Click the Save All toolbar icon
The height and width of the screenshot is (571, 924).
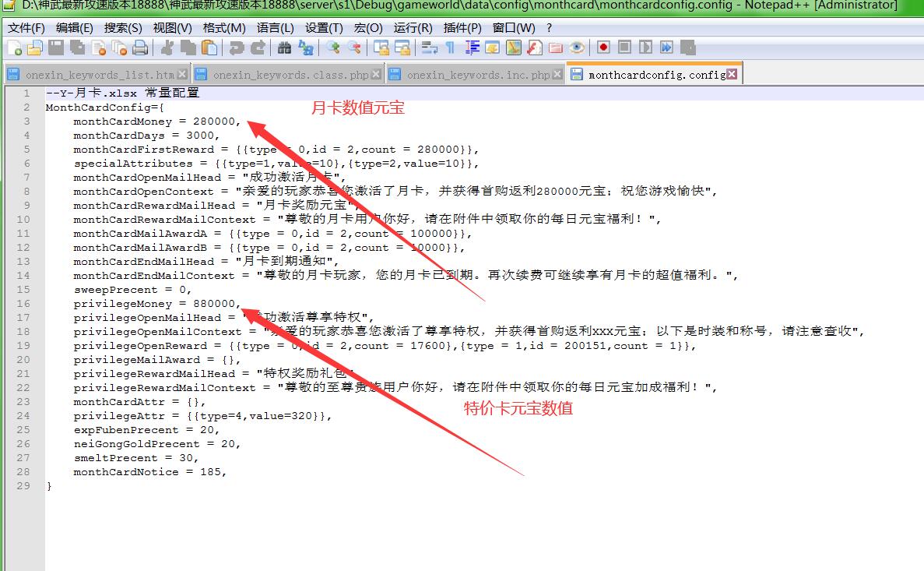(x=77, y=48)
